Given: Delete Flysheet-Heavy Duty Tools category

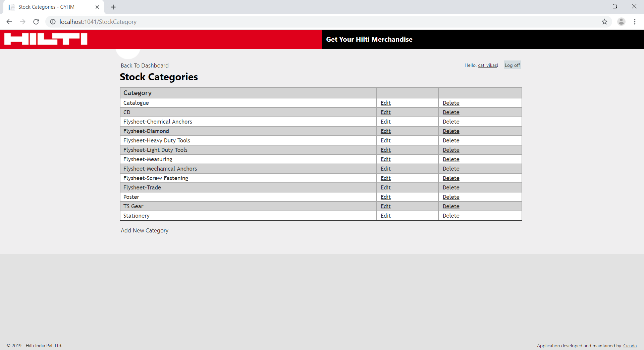Looking at the screenshot, I should pos(451,140).
